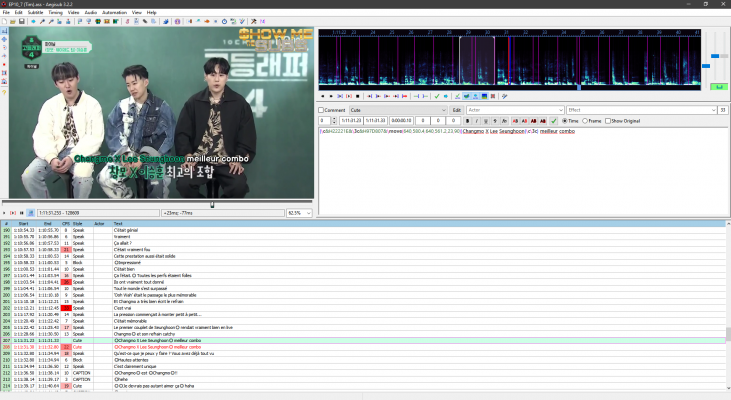Open the Timing Post-Processor

click(224, 21)
